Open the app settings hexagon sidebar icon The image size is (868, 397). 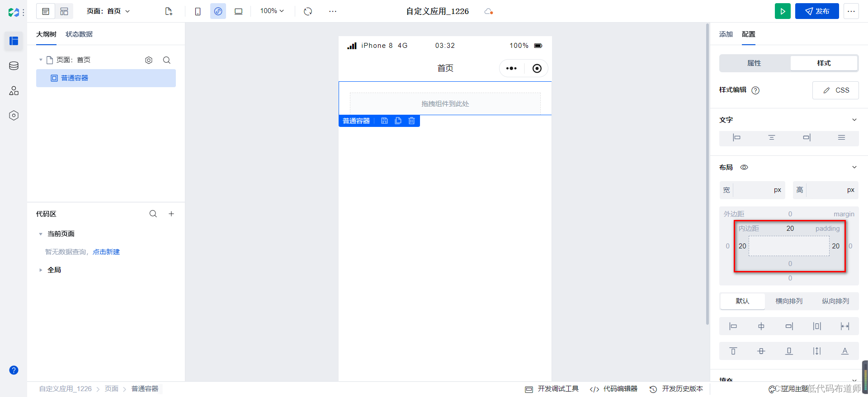point(14,116)
